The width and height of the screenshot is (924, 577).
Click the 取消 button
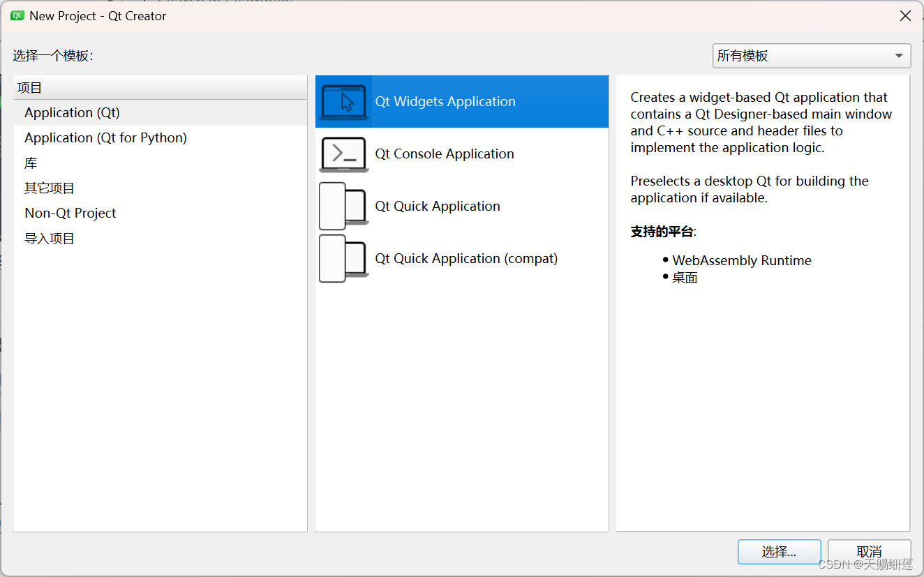coord(869,552)
